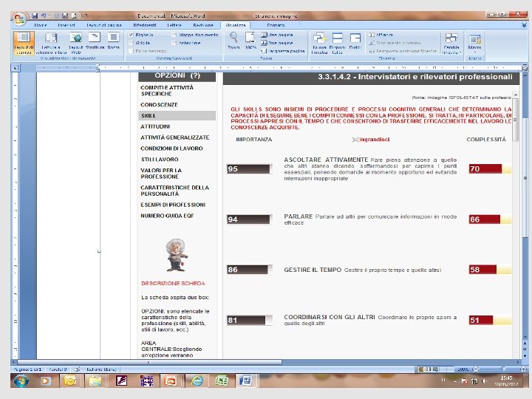The height and width of the screenshot is (399, 532).
Task: Choose Due pagine zoom option
Action: [x=277, y=43]
